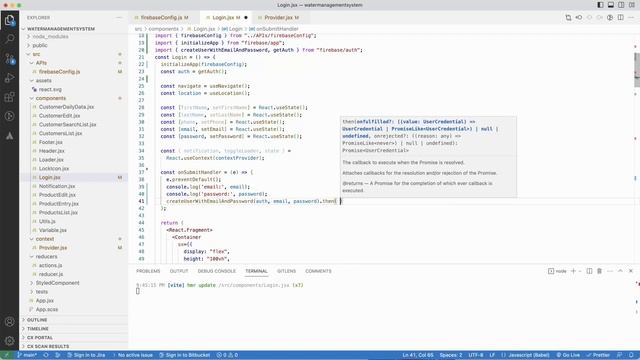Open the Source Control view

(x=9, y=58)
